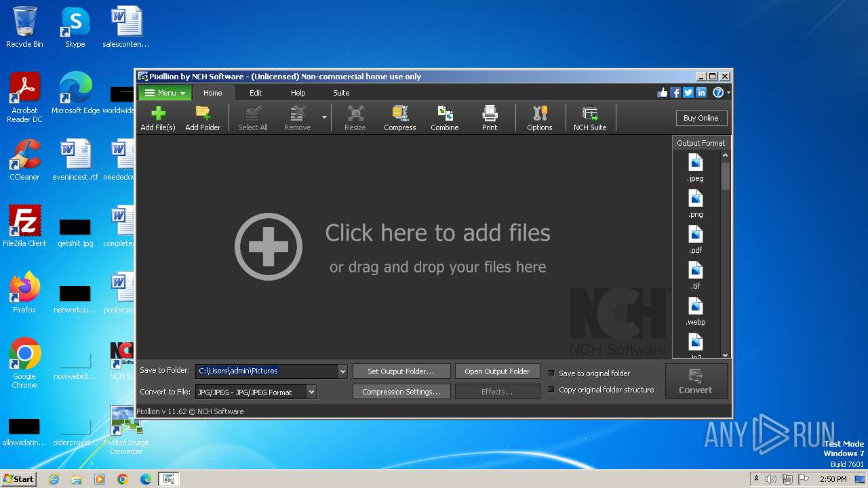Open the help question mark dropdown
868x488 pixels.
tap(722, 93)
